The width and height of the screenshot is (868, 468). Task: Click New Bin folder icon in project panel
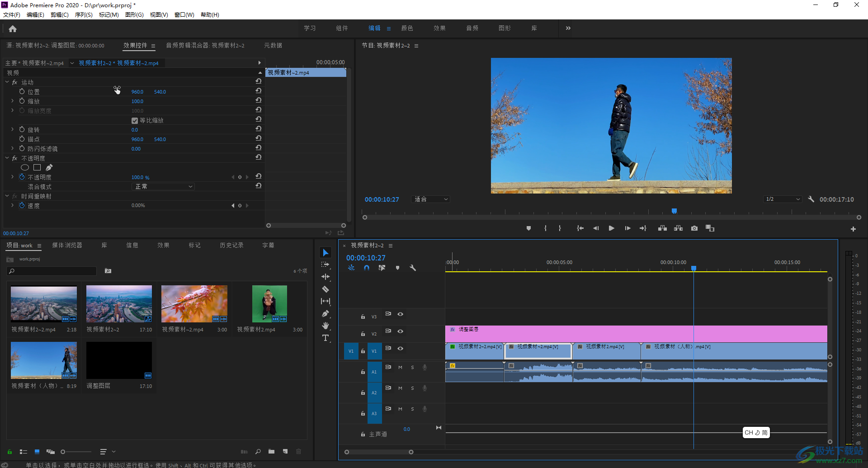coord(271,451)
